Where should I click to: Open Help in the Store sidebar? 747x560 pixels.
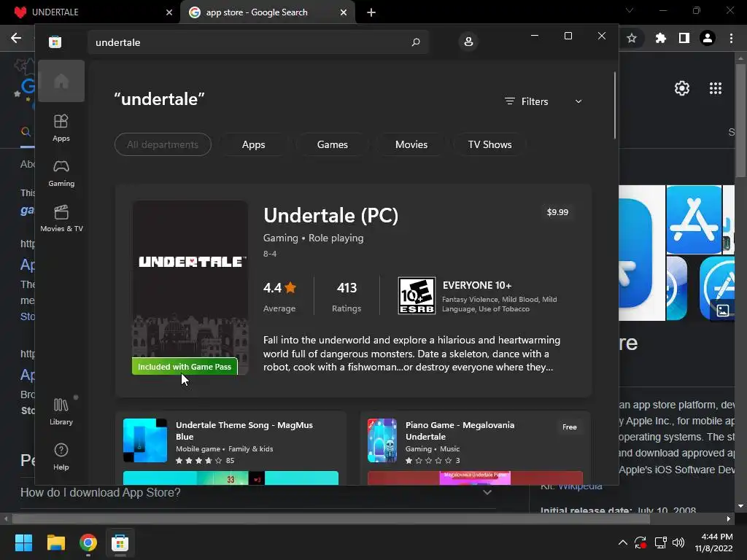pos(61,456)
